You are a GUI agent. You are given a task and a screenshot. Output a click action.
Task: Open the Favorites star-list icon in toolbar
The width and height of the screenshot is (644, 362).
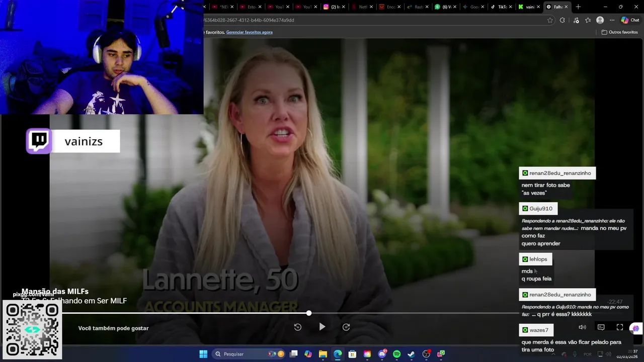588,20
